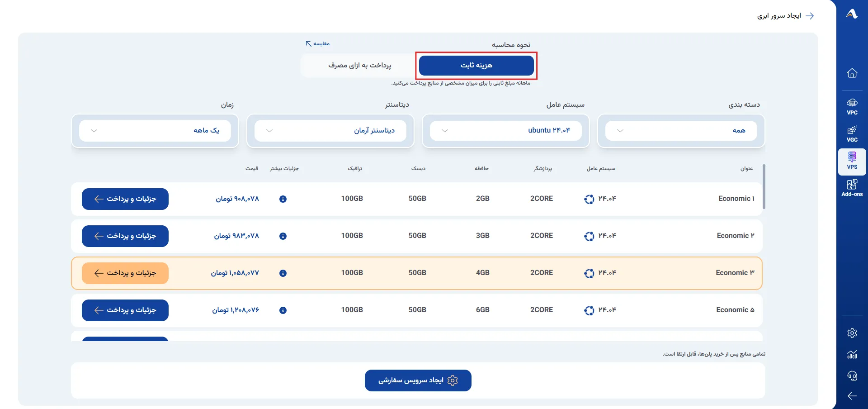Click the Economic 5 plan title
This screenshot has width=868, height=409.
click(x=735, y=310)
